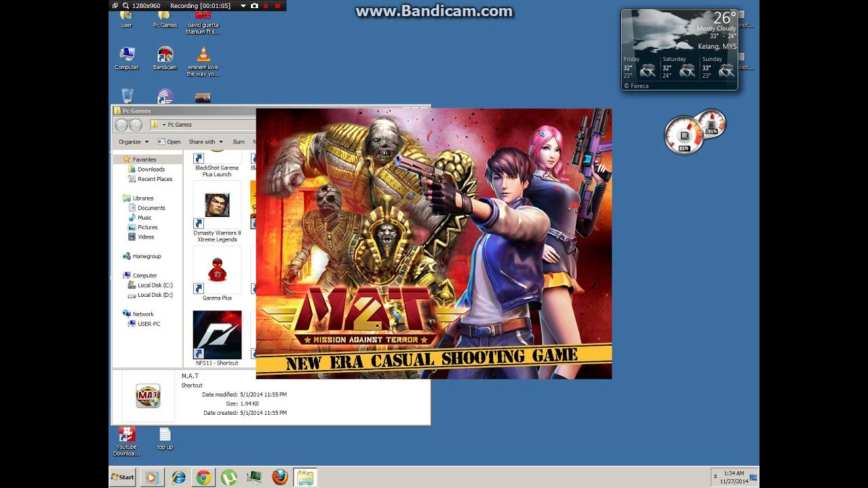Click the Foreca link in weather gadget

(636, 86)
